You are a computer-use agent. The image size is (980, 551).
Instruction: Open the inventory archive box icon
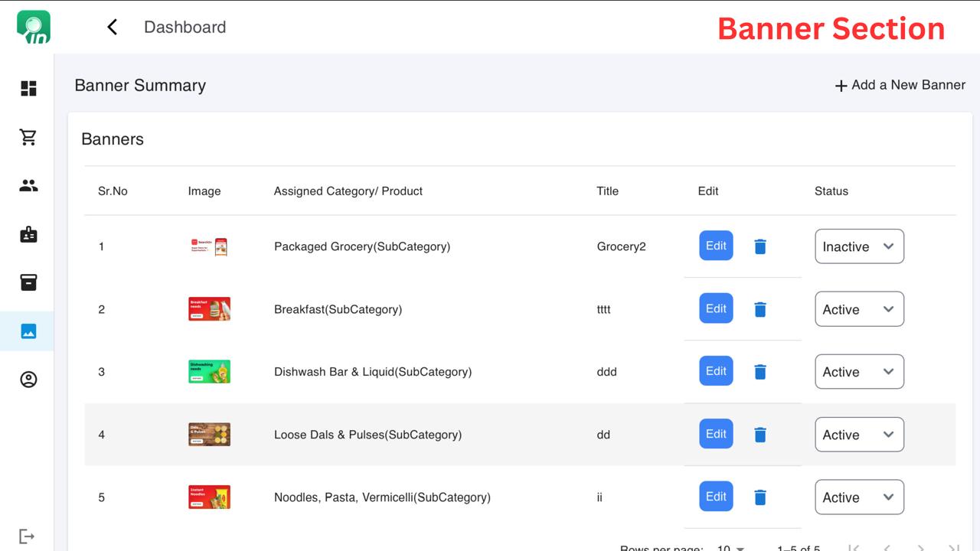click(28, 282)
